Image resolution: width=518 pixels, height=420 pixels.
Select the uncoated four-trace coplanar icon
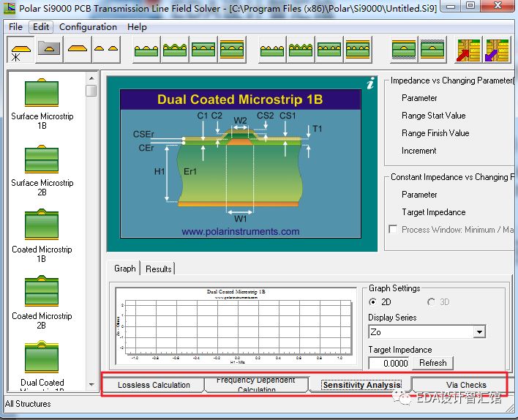pyautogui.click(x=272, y=50)
